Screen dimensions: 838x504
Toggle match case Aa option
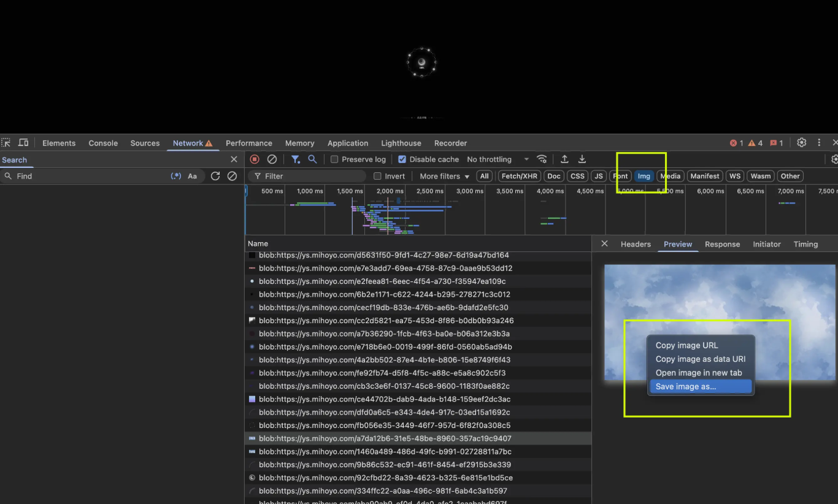pyautogui.click(x=192, y=176)
